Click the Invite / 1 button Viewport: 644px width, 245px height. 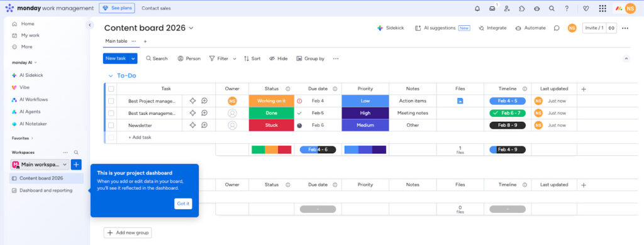coord(594,28)
